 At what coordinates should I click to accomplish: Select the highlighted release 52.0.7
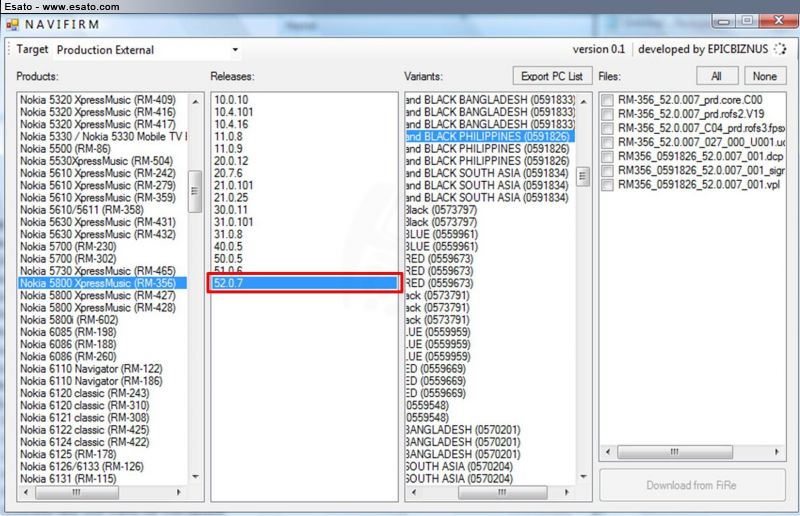305,283
